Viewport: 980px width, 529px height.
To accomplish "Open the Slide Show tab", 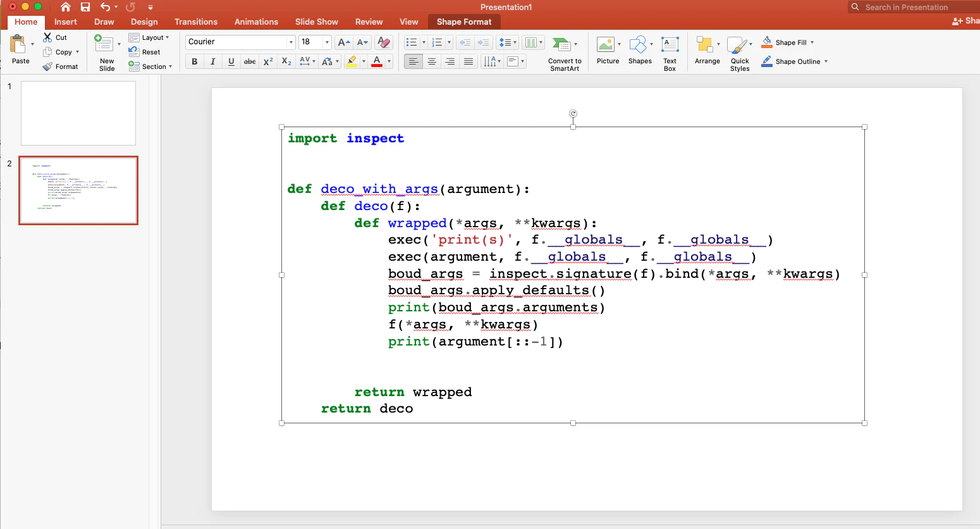I will tap(317, 22).
